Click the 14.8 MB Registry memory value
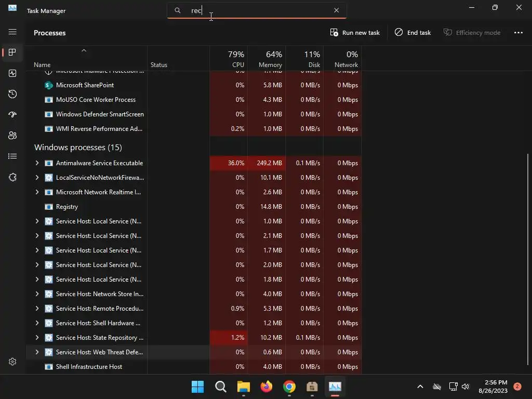The width and height of the screenshot is (532, 399). click(x=271, y=207)
